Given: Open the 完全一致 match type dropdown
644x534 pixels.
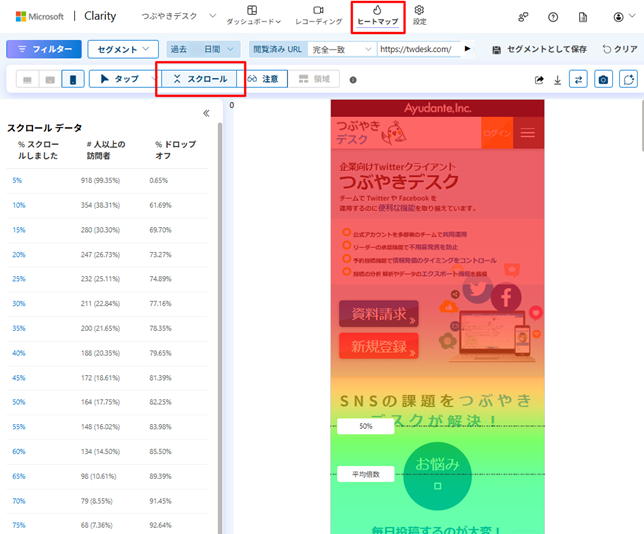Looking at the screenshot, I should tap(342, 49).
